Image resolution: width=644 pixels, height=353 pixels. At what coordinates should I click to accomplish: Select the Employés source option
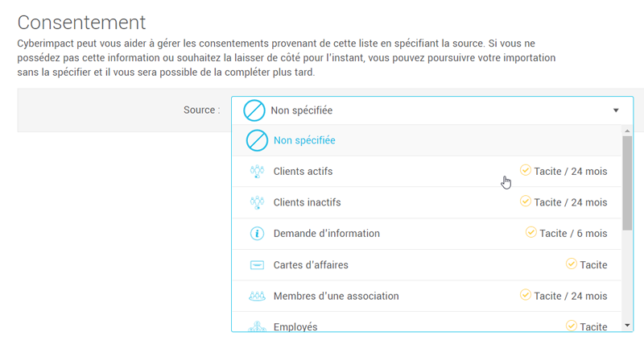[x=295, y=326]
